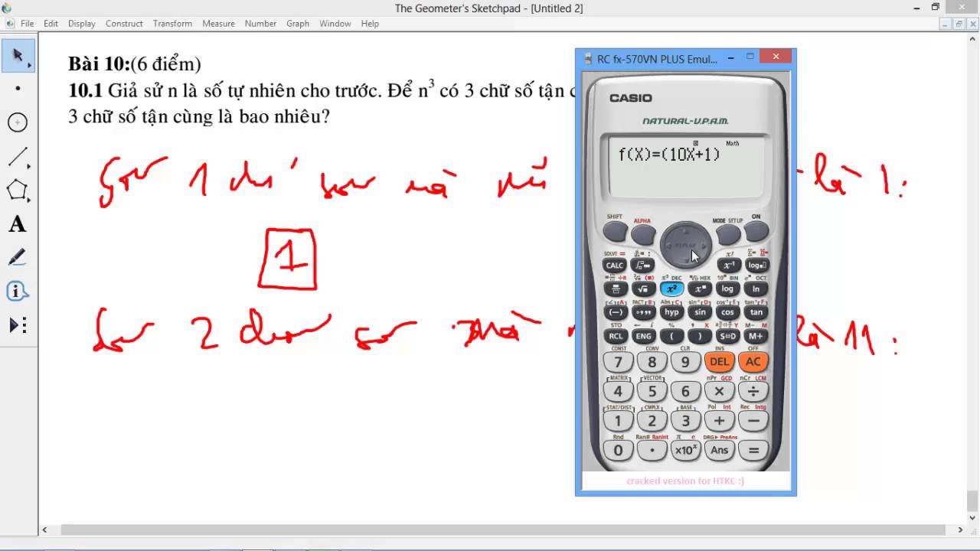980x551 pixels.
Task: Click the degrees-minutes-seconds key
Action: point(643,312)
